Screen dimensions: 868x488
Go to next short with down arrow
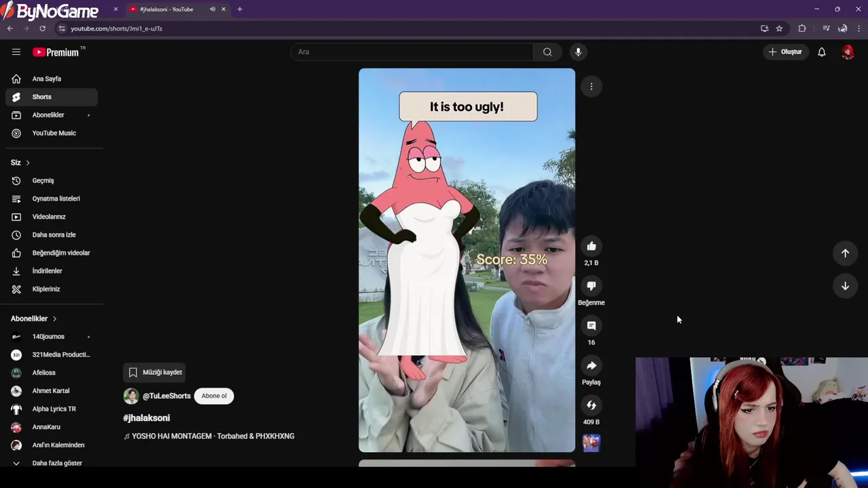pyautogui.click(x=845, y=286)
